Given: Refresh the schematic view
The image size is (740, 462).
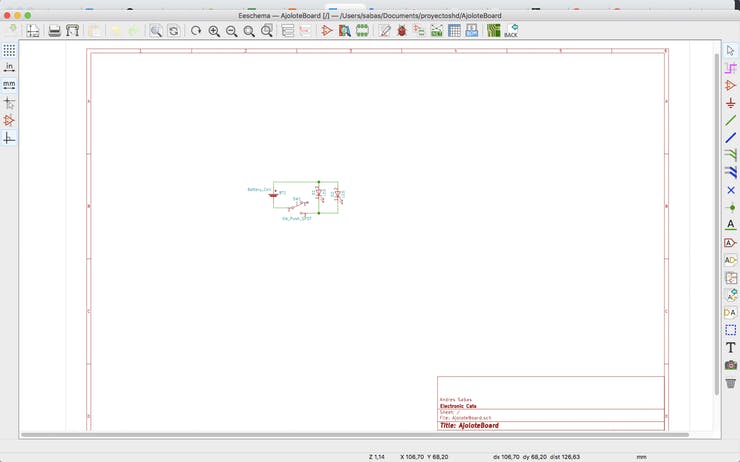Looking at the screenshot, I should click(196, 31).
